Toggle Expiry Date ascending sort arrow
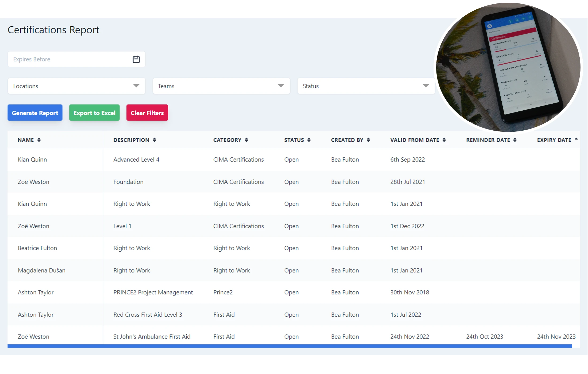588x374 pixels. [x=576, y=139]
